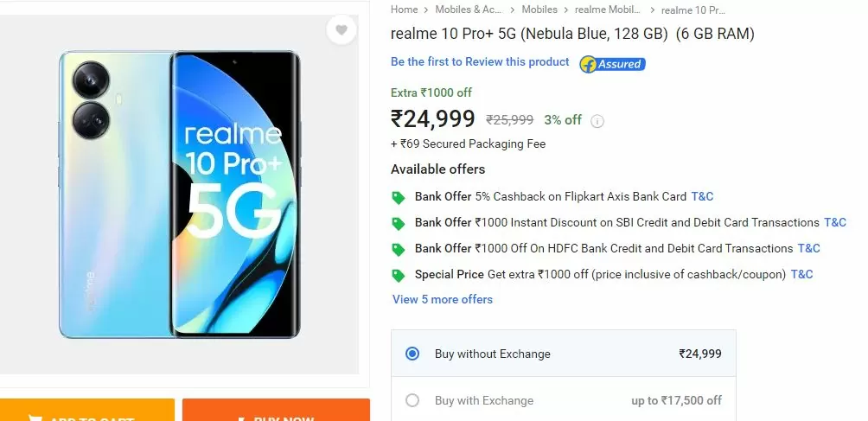Go to Home breadcrumb
Screen dimensions: 868x421
404,10
